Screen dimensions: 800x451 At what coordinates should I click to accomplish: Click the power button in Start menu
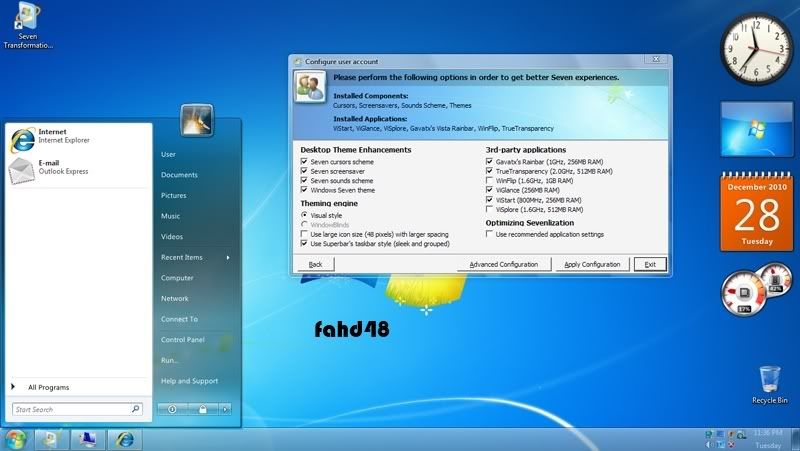point(172,409)
